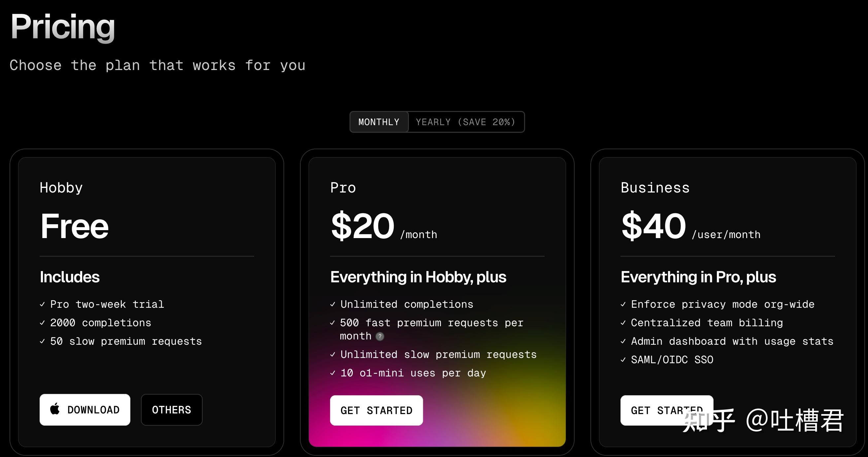Click the Pricing page heading
The width and height of the screenshot is (868, 457).
(x=63, y=27)
